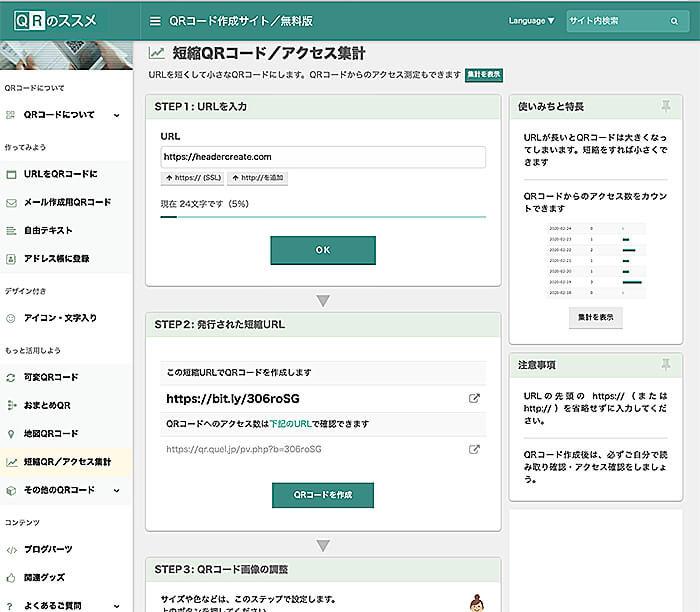Click the よくあるご質問 question mark icon
Image resolution: width=700 pixels, height=612 pixels.
pos(10,606)
